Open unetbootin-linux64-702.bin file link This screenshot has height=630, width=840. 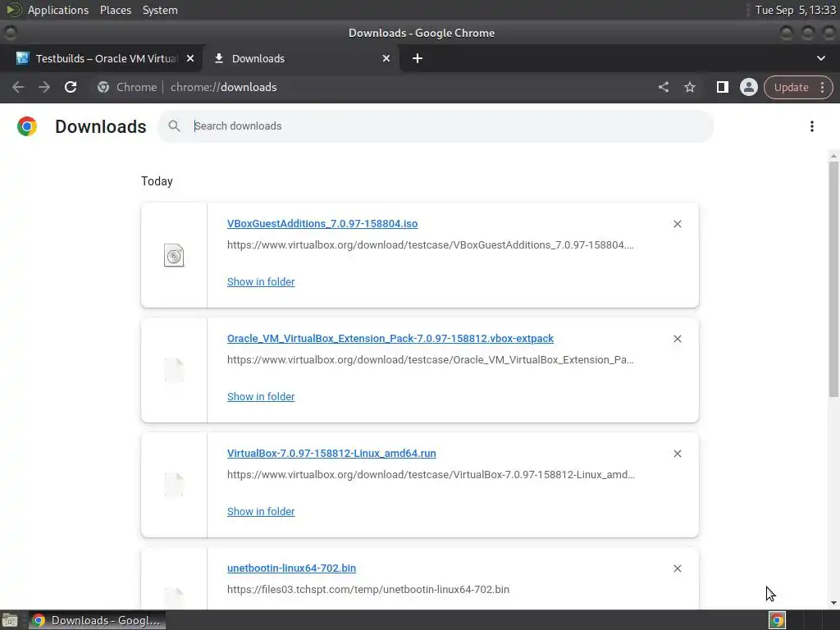(291, 568)
